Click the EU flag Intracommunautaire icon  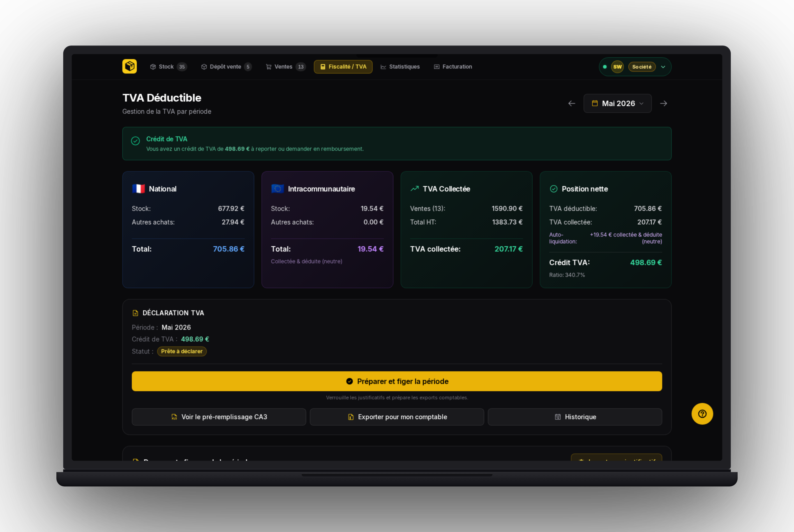pos(278,189)
